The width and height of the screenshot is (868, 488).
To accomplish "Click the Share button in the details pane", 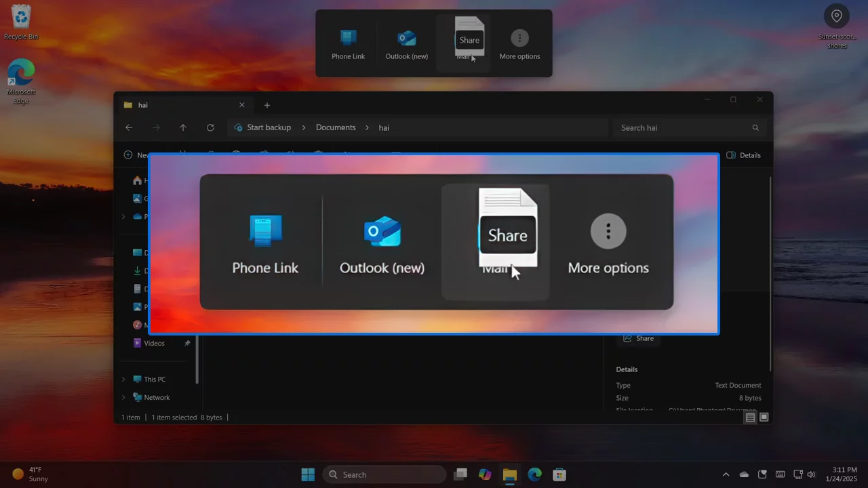I will tap(638, 338).
